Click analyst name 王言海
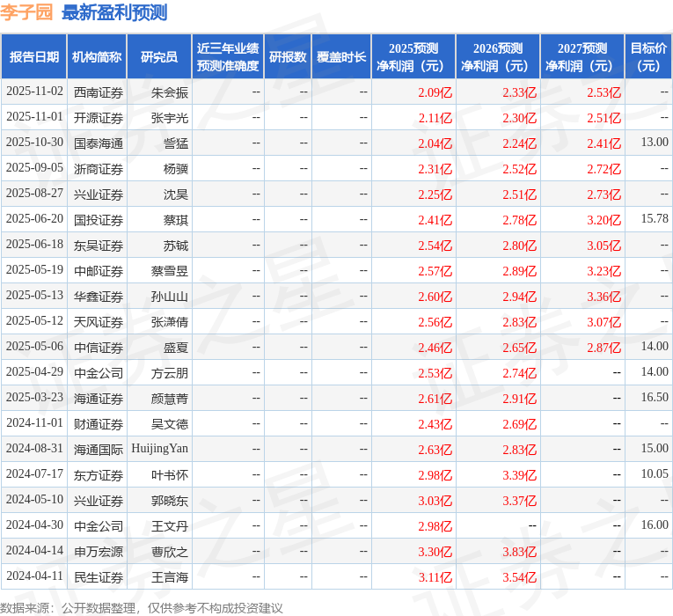Screen dimensions: 673x616 pyautogui.click(x=170, y=577)
